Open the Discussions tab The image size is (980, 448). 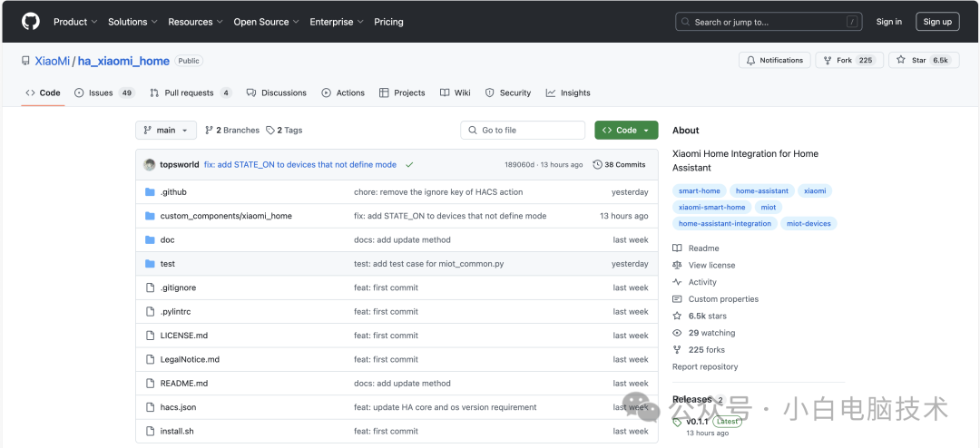pyautogui.click(x=277, y=93)
